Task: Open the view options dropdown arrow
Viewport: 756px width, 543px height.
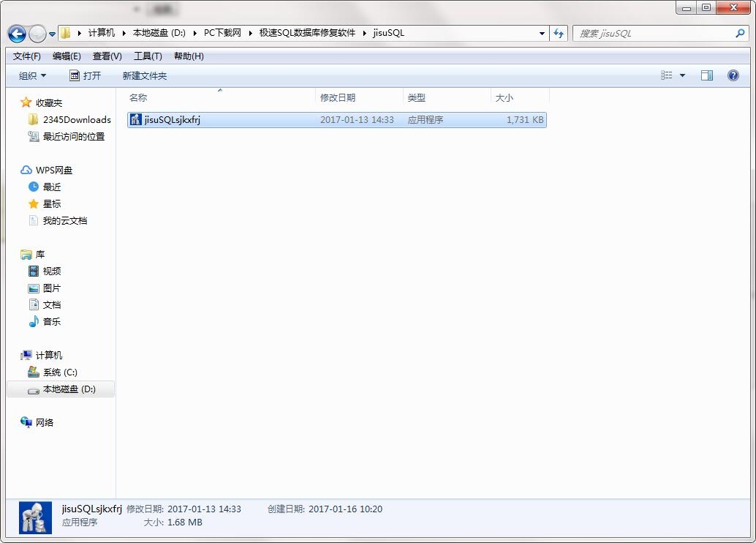Action: (682, 75)
